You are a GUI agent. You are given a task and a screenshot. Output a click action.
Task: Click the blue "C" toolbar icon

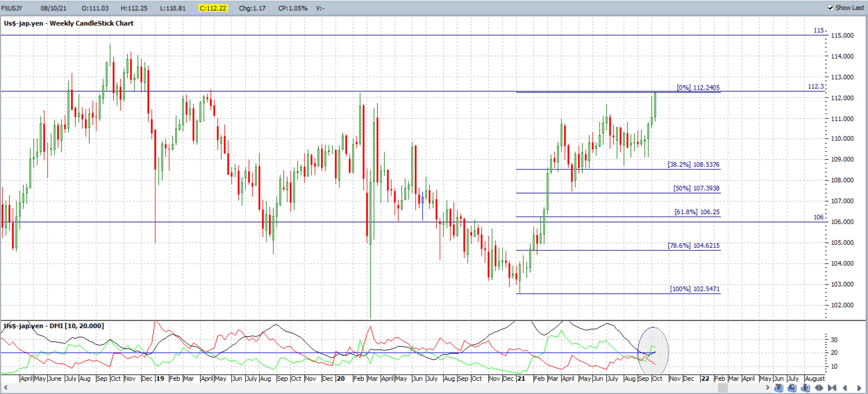click(x=792, y=388)
